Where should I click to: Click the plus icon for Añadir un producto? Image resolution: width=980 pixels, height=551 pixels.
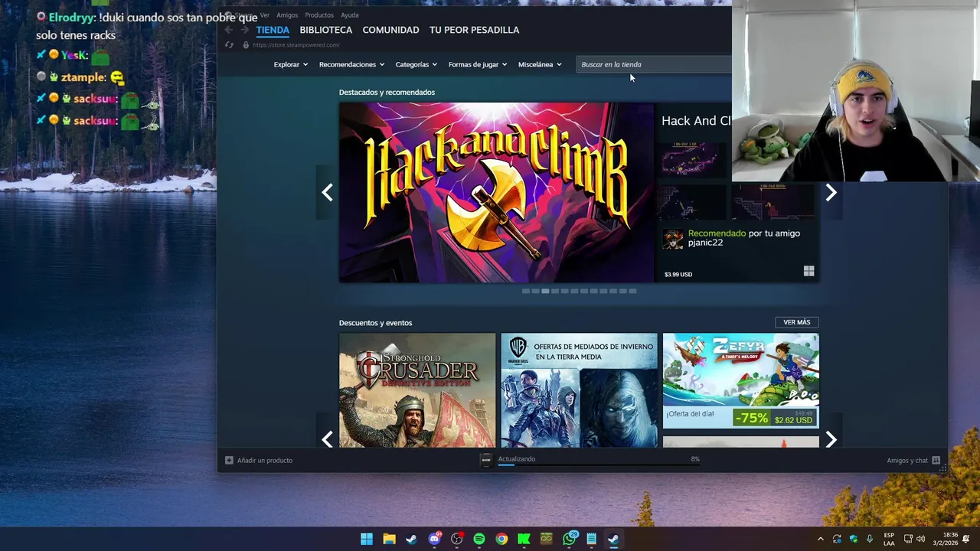229,460
